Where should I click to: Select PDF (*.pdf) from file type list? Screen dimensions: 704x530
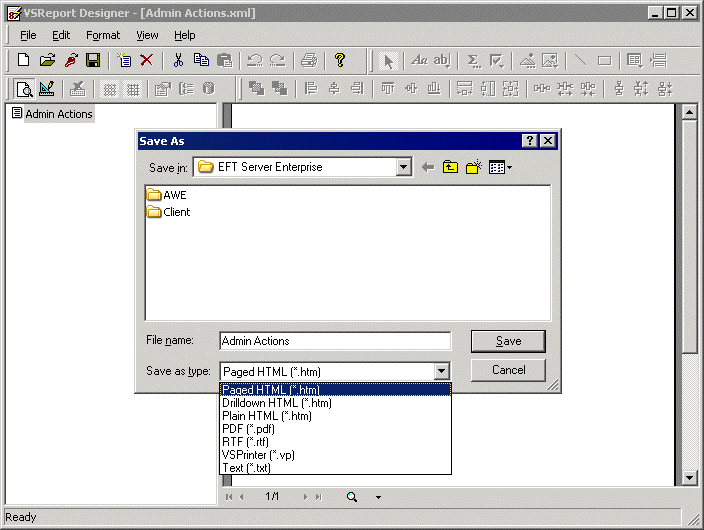(x=248, y=429)
